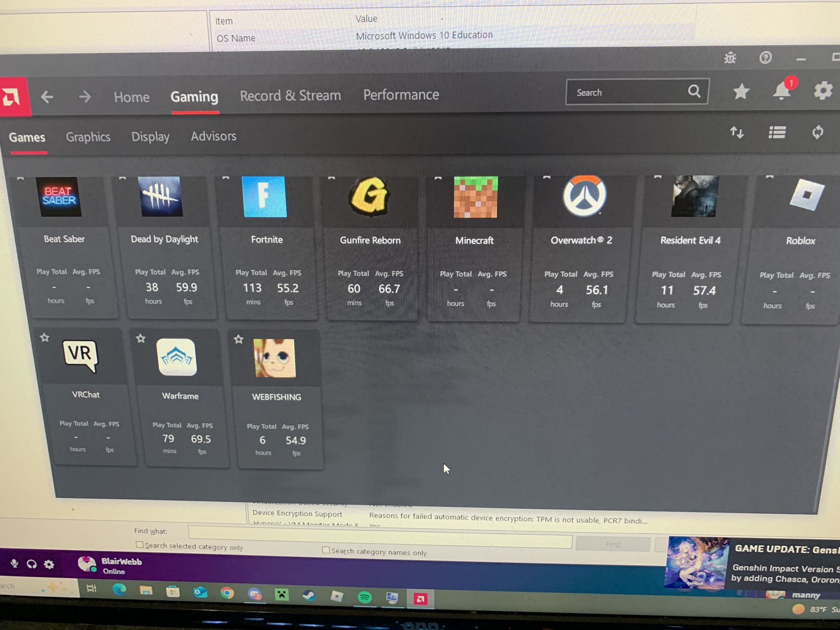Mute microphone in Discord panel

click(x=14, y=563)
